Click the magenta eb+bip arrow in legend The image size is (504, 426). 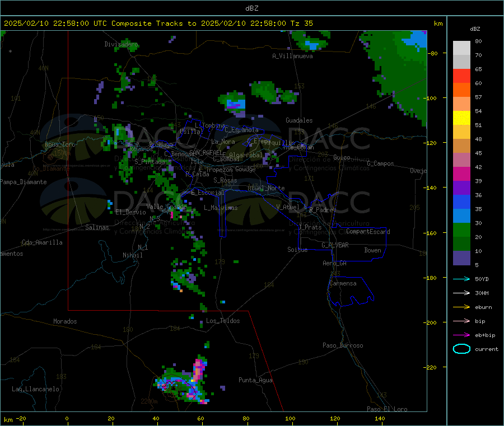coord(461,335)
